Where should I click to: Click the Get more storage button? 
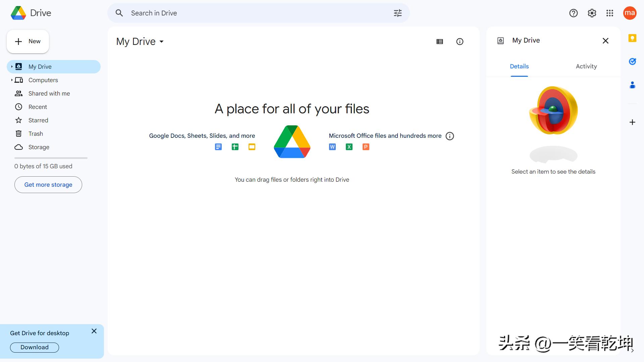[x=48, y=185]
